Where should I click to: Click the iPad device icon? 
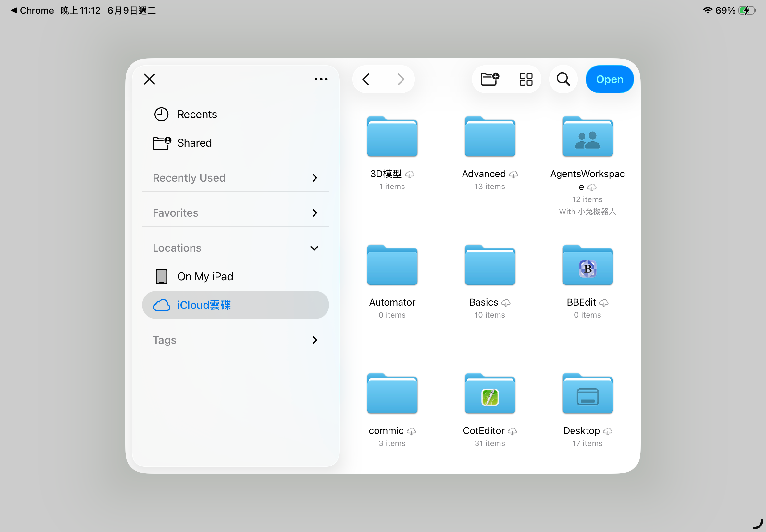click(161, 276)
